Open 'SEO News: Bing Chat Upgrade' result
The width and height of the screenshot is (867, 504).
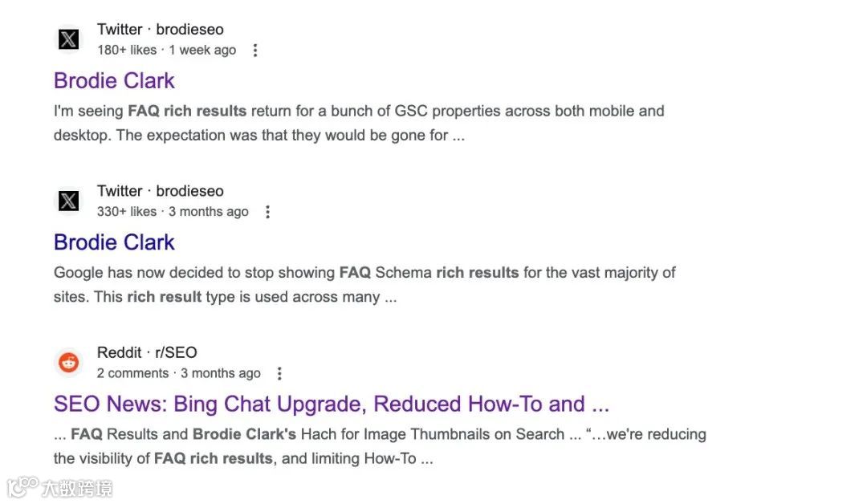(331, 404)
